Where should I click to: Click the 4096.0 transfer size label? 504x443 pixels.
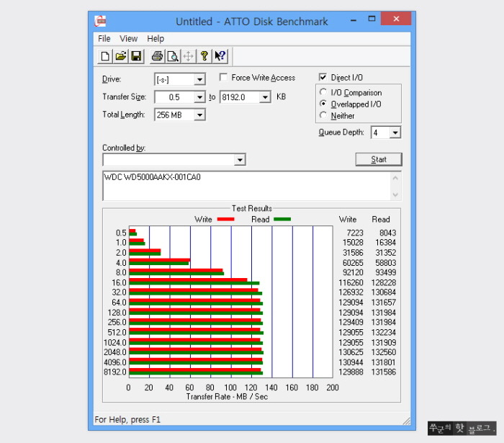click(x=114, y=362)
